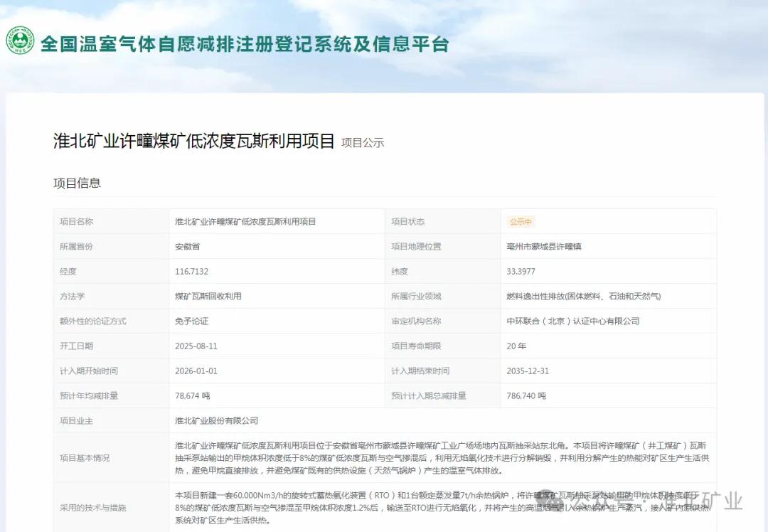Select the project lifetime value 20 年

[x=516, y=346]
